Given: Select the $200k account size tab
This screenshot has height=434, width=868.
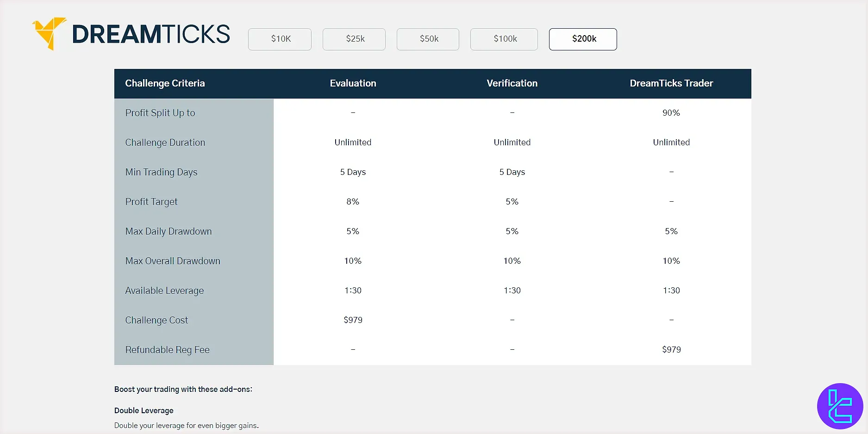Looking at the screenshot, I should 583,39.
